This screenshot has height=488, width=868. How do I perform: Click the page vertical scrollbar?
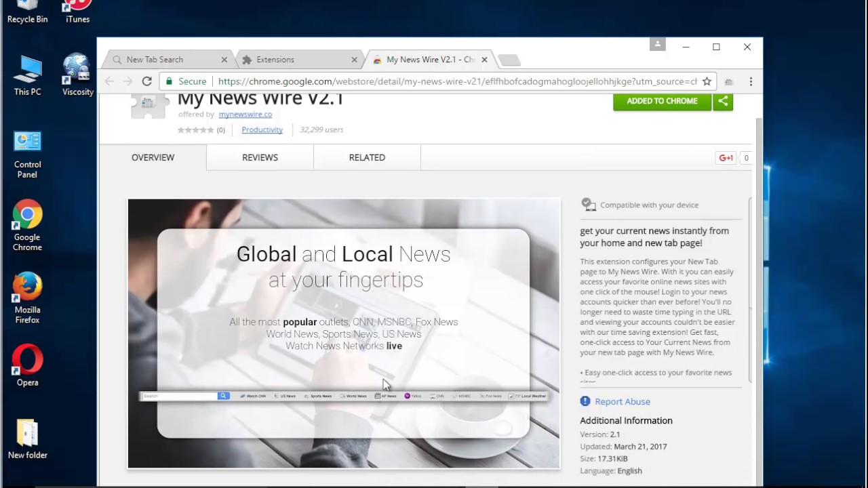coord(759,291)
